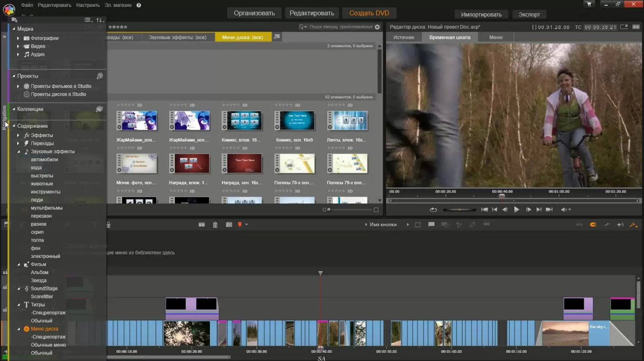Click the Коллекции panel icon
This screenshot has width=644, height=361.
tap(99, 109)
